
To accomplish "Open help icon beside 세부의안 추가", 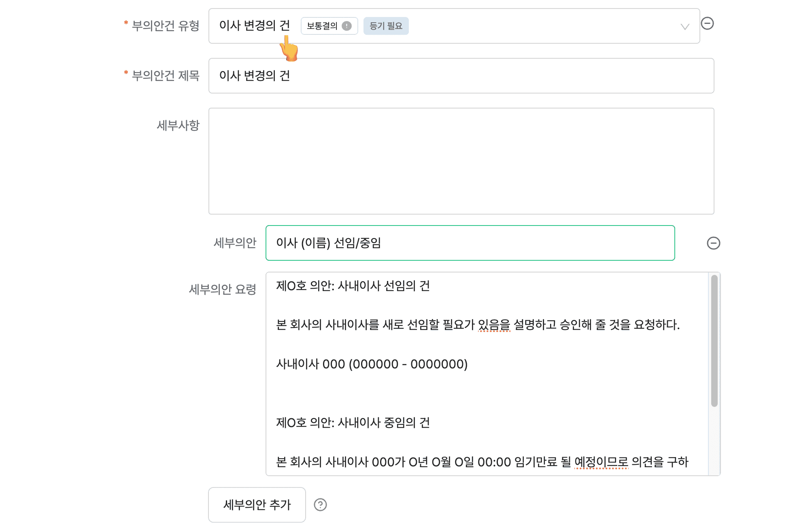I will tap(320, 505).
